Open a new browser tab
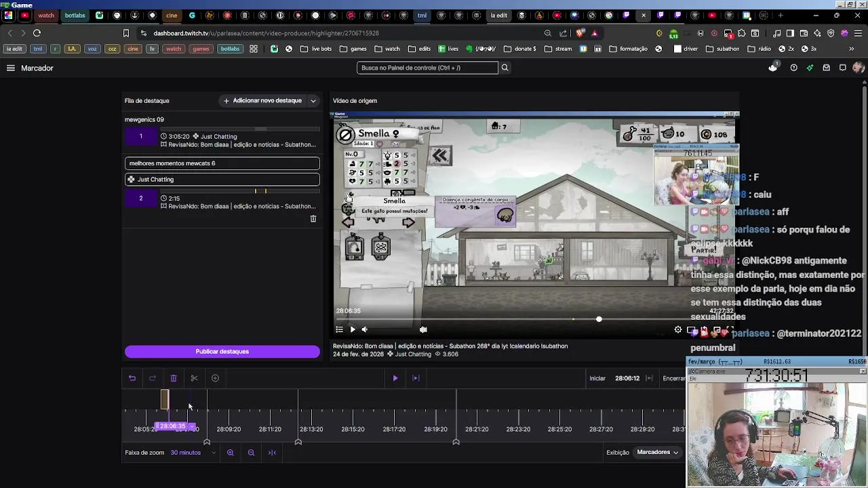This screenshot has width=868, height=488. 781,15
